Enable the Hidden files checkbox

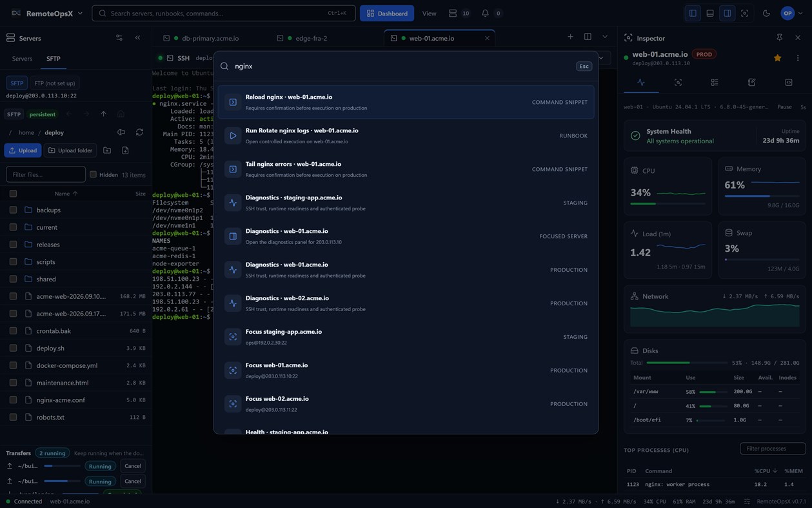(93, 174)
